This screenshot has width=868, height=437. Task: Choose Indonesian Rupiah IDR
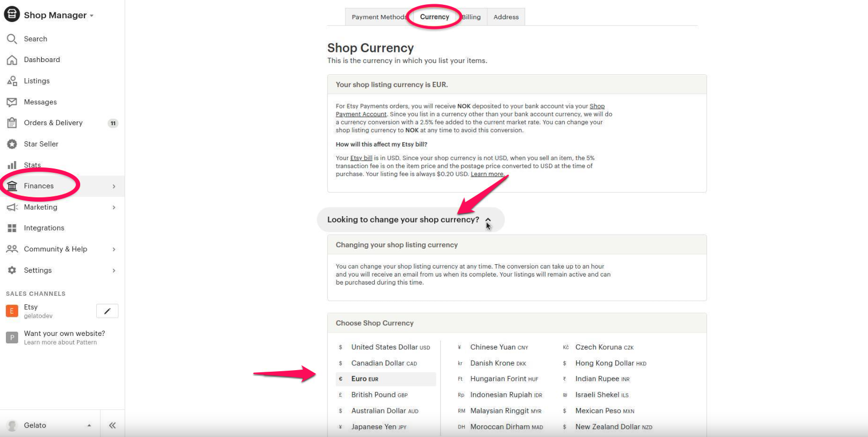[506, 395]
